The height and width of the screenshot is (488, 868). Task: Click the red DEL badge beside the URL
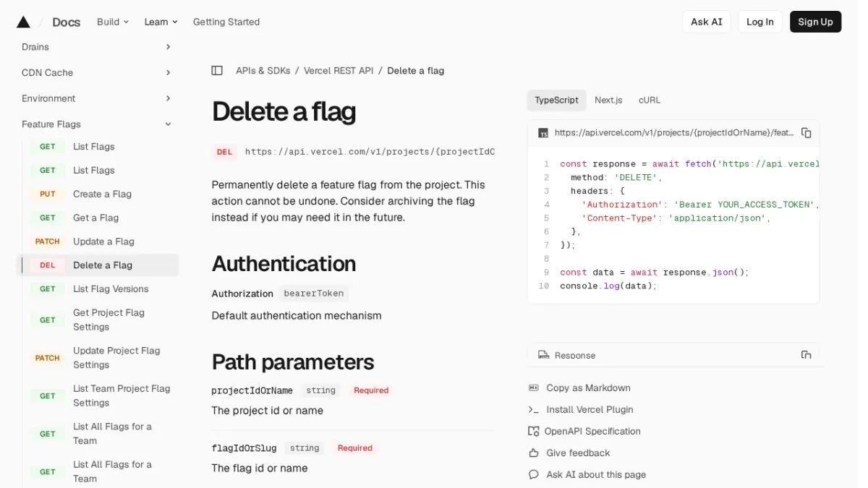(x=225, y=153)
